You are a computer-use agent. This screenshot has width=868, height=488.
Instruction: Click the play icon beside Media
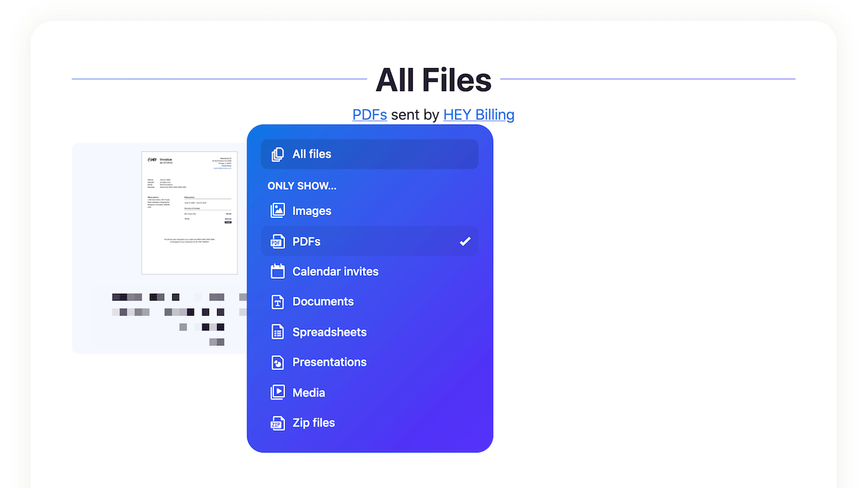click(x=278, y=392)
